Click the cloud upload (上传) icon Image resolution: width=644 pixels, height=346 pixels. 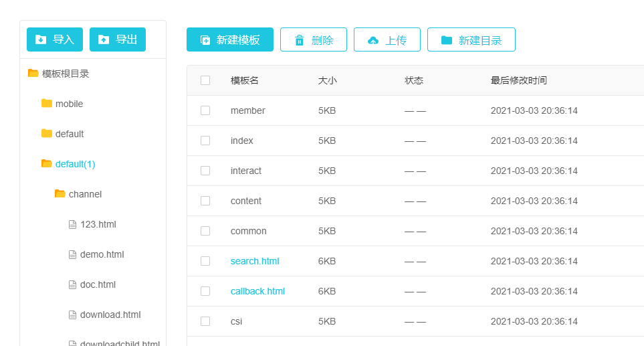[x=373, y=40]
